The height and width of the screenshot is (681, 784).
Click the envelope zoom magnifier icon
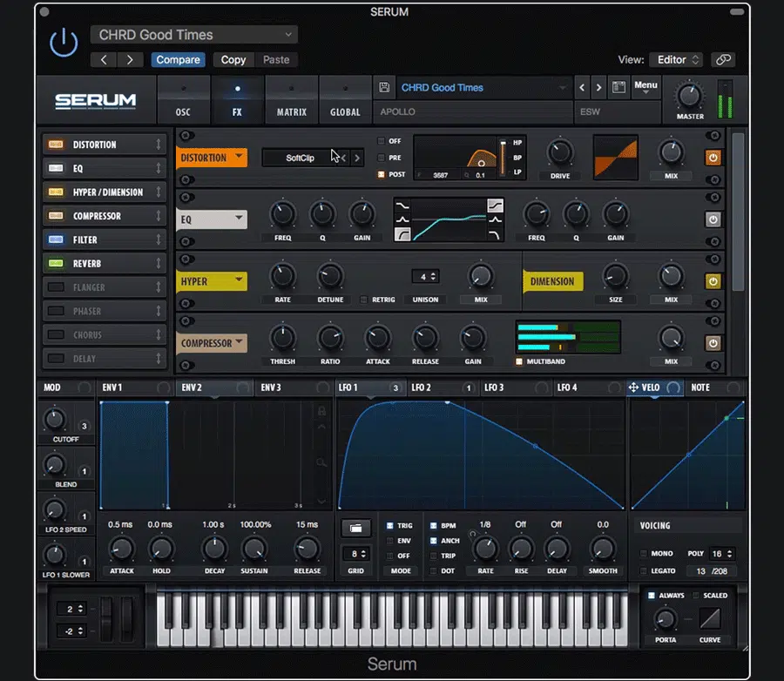point(321,462)
